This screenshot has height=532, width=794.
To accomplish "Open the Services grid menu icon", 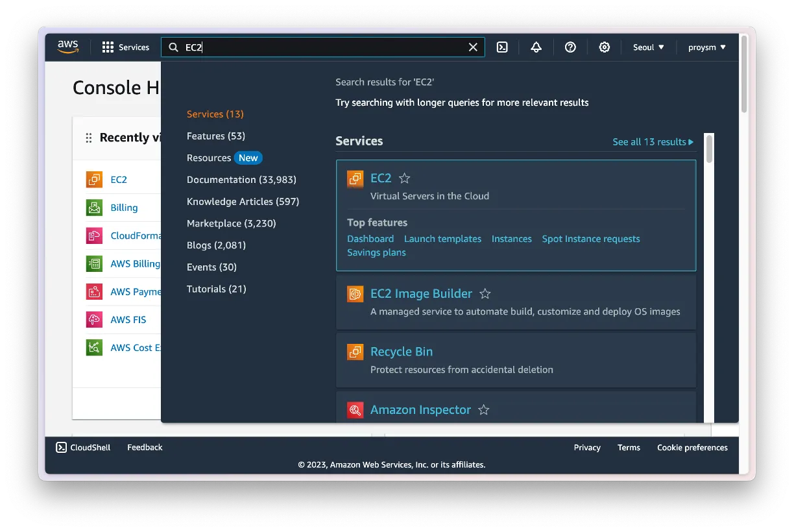I will (108, 47).
